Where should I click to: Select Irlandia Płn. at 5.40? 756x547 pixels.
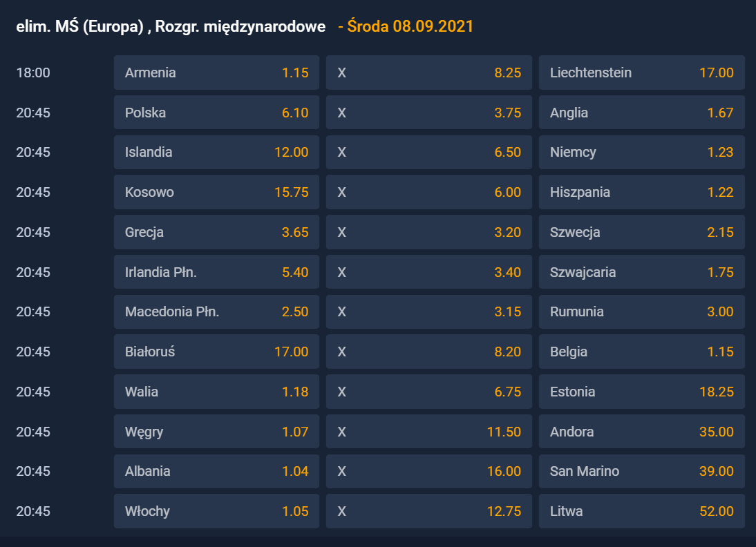tap(216, 272)
